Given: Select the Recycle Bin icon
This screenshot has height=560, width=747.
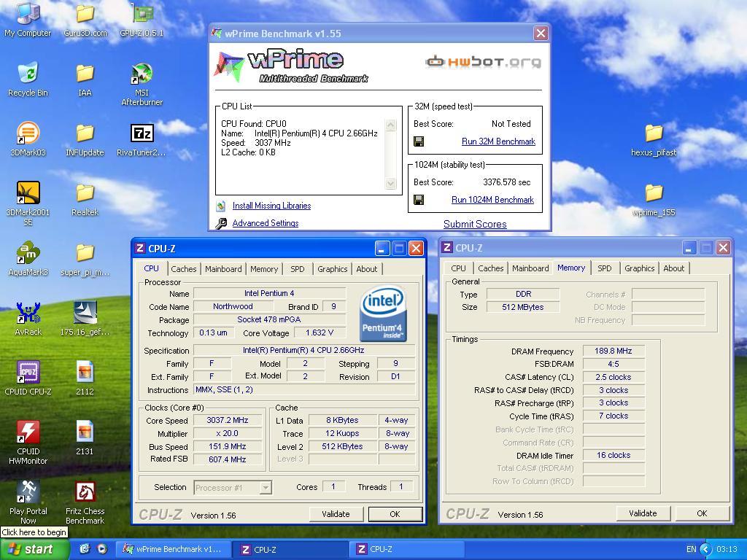Looking at the screenshot, I should (28, 79).
